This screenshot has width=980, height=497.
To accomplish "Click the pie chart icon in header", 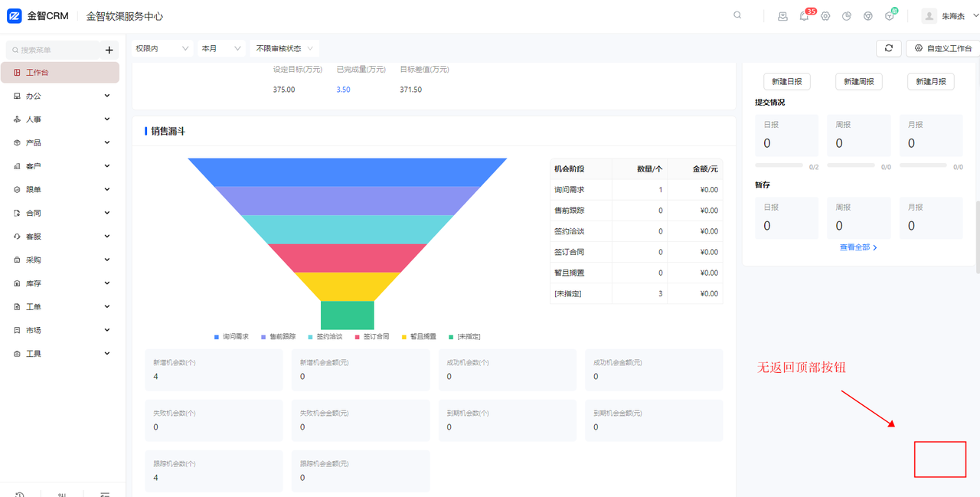I will 847,16.
